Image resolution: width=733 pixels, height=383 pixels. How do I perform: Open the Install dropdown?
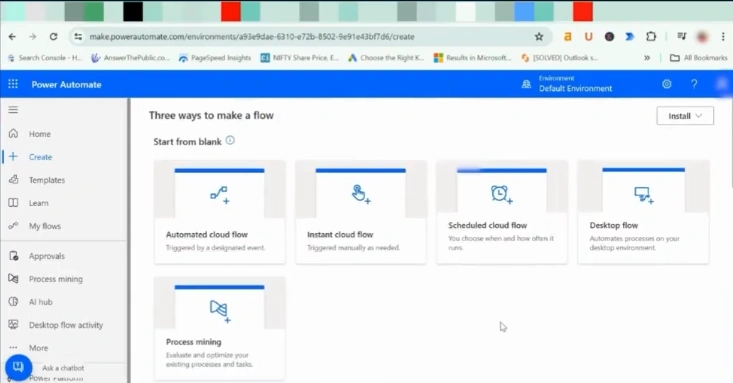[x=685, y=116]
